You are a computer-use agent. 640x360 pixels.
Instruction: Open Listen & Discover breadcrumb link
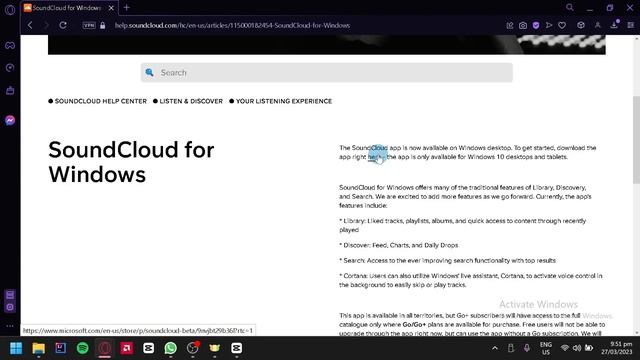tap(191, 101)
